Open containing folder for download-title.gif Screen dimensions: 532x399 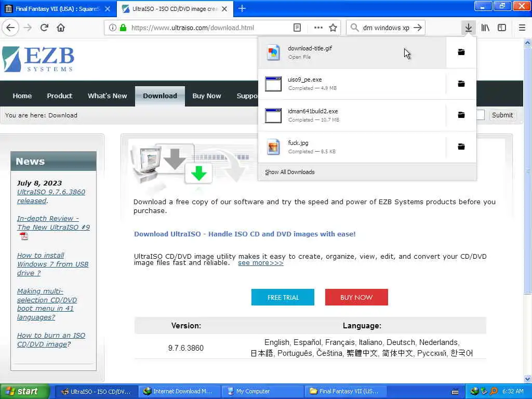(x=461, y=52)
